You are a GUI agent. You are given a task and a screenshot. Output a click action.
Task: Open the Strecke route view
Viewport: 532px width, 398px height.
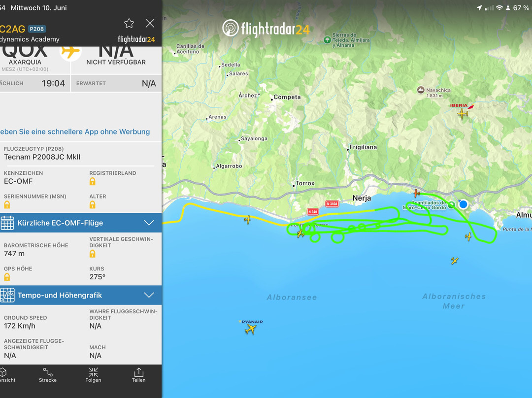point(47,375)
